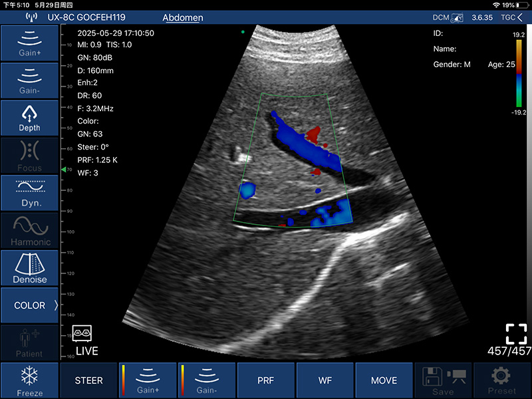Enter fullscreen view with the corner brackets icon
Image resolution: width=532 pixels, height=399 pixels.
pyautogui.click(x=516, y=334)
